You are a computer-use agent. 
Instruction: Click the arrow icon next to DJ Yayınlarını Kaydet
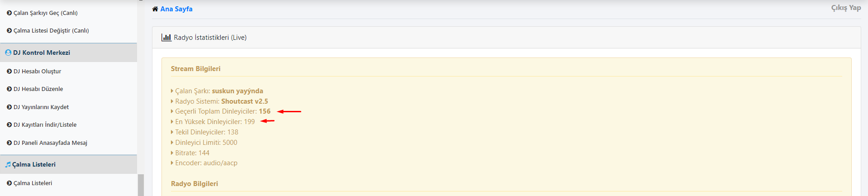coord(9,107)
